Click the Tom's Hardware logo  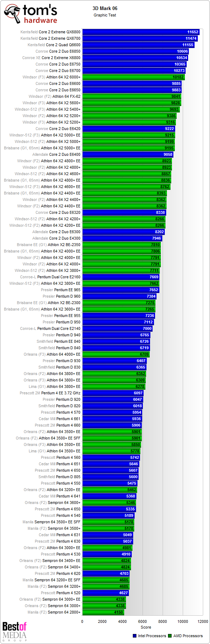31,14
